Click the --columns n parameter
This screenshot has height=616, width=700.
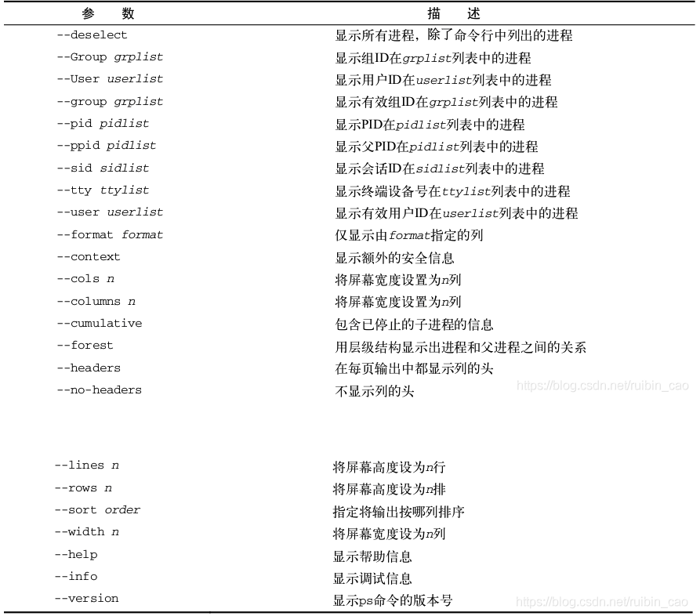point(96,301)
